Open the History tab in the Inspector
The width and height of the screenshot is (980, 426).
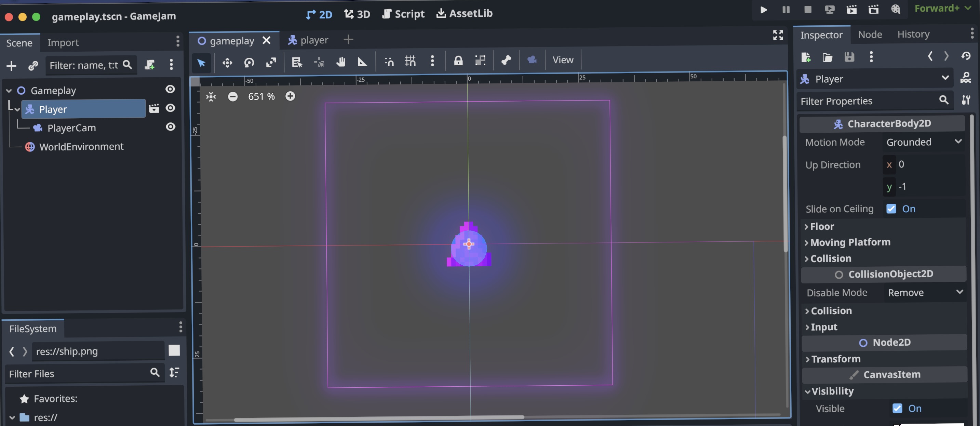(x=913, y=34)
